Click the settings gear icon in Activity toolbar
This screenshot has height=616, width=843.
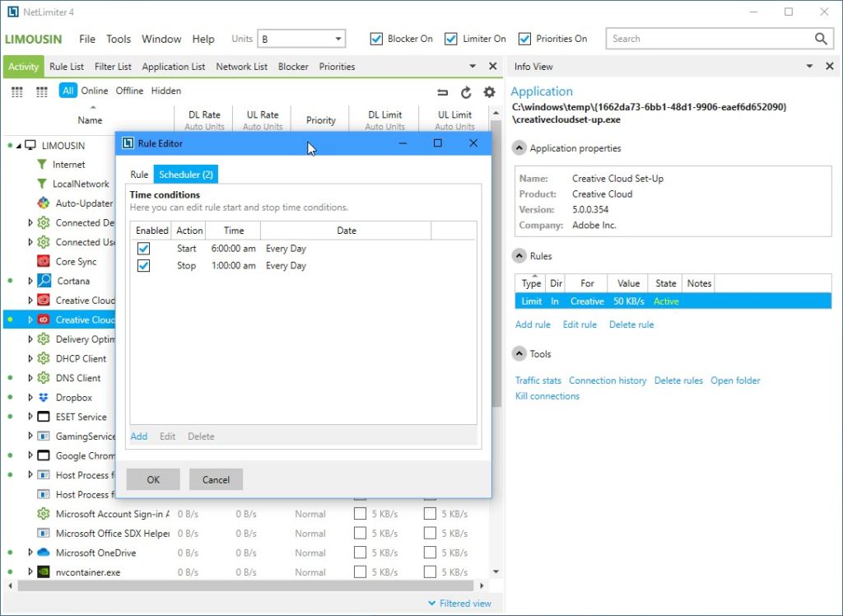[x=489, y=92]
